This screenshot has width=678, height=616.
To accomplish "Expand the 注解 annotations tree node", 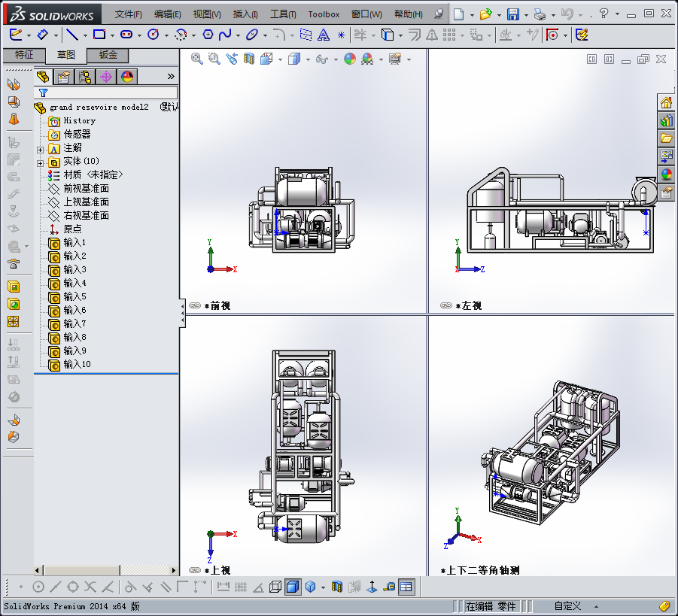I will click(x=41, y=148).
